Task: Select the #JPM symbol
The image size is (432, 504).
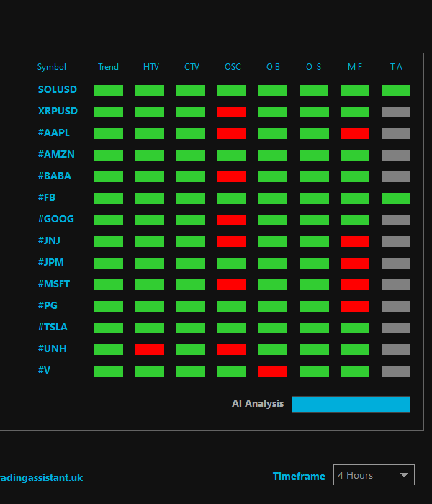Action: (51, 262)
